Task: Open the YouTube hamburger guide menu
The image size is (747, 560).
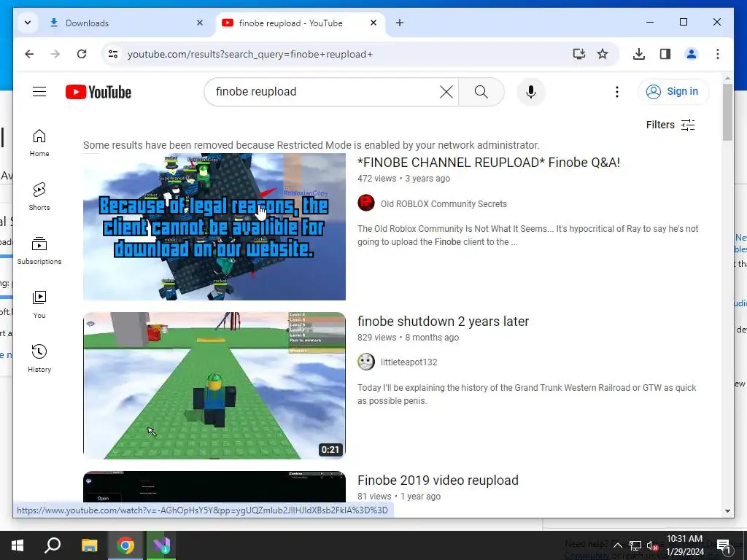Action: coord(39,91)
